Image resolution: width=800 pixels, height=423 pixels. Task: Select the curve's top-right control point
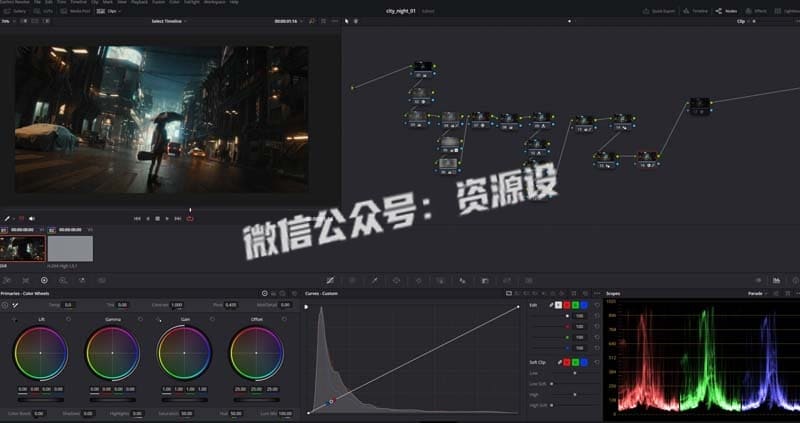[x=518, y=307]
